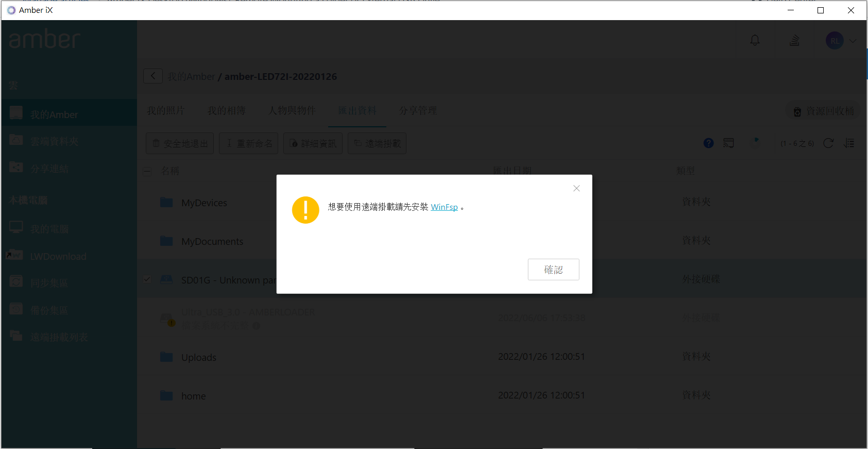Click the 雲端資料夾 cloud folder icon
This screenshot has width=868, height=449.
pos(16,140)
